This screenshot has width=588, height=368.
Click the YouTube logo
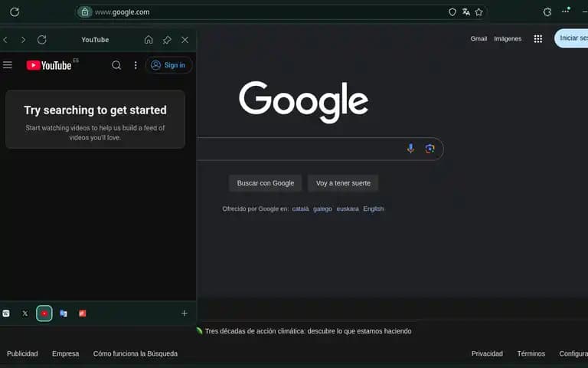49,65
